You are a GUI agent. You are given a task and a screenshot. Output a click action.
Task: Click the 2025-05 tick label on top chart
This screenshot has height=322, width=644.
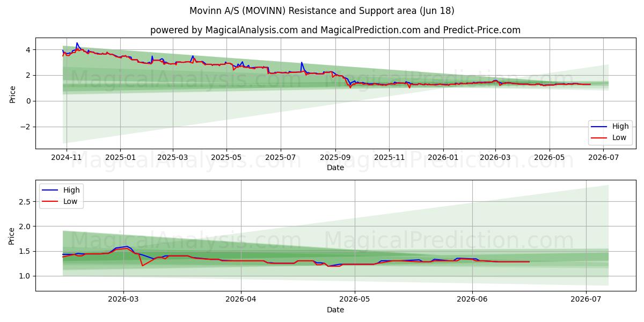[x=226, y=158]
